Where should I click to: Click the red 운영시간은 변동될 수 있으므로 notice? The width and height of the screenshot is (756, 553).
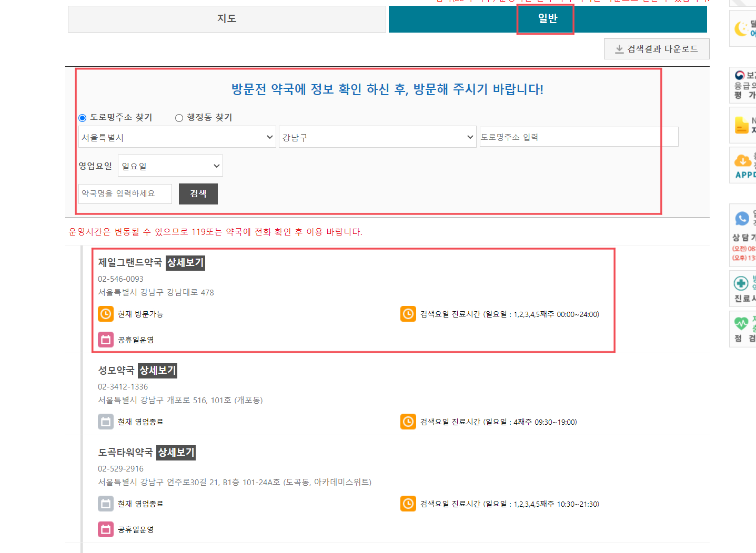(215, 232)
